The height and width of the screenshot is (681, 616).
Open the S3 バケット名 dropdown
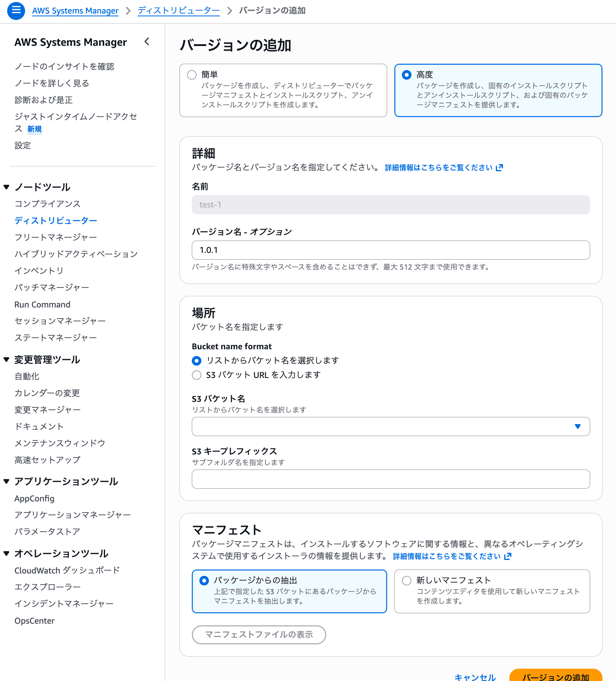pos(391,427)
